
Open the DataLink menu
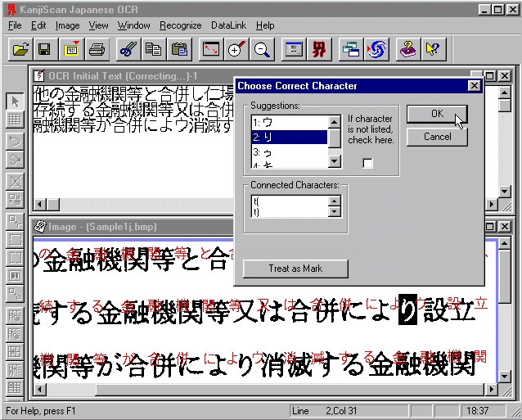[x=228, y=25]
